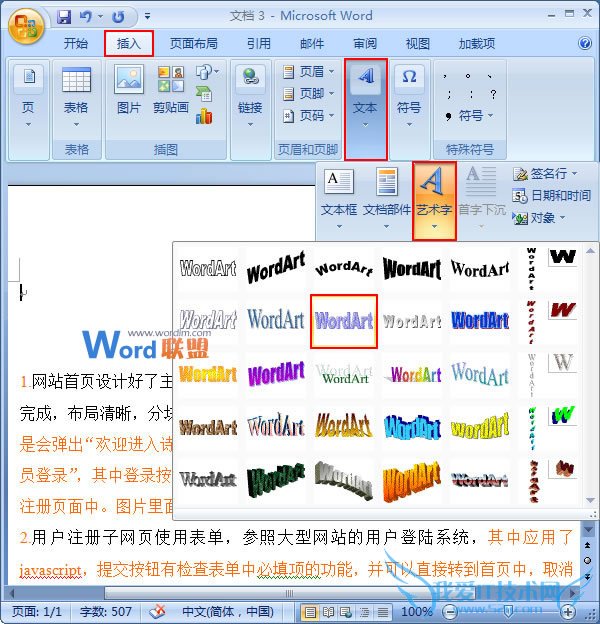Select the yellow wavy WordArt style
The height and width of the screenshot is (624, 600).
[480, 427]
